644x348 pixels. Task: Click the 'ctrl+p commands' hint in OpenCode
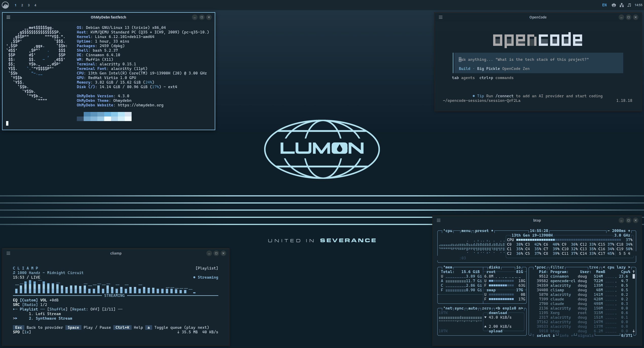click(496, 78)
